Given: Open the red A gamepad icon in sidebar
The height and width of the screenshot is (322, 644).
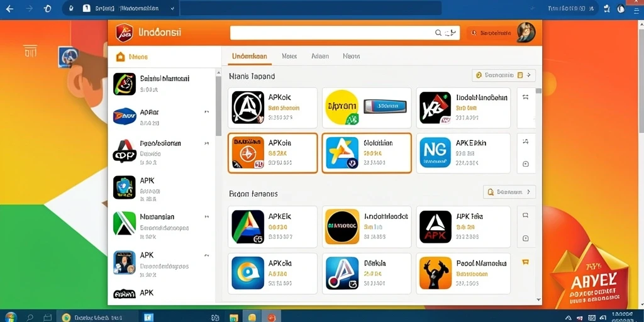Looking at the screenshot, I should 124,151.
